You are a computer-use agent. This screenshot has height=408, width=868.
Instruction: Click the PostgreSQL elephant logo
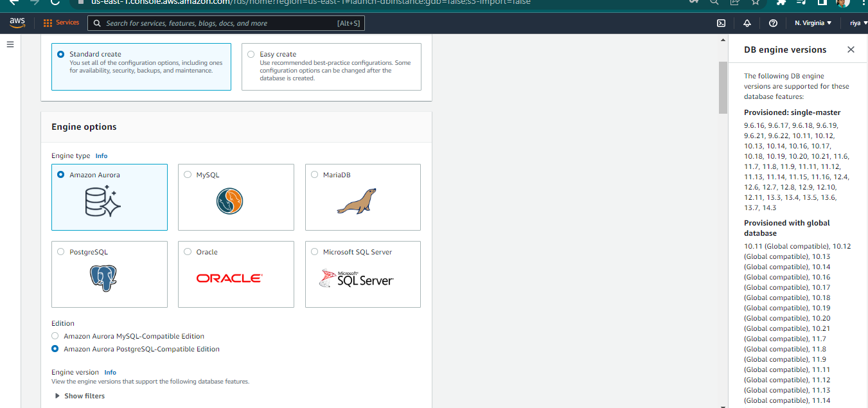coord(103,278)
